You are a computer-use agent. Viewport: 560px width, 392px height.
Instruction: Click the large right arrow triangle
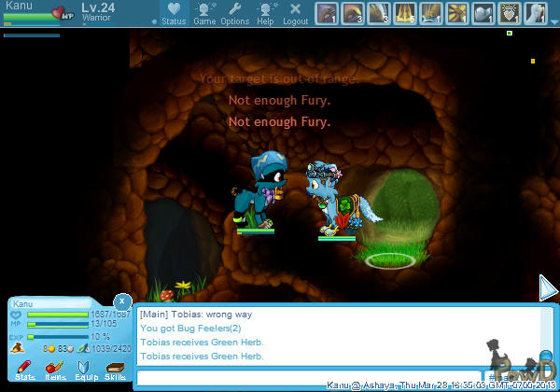pos(548,287)
